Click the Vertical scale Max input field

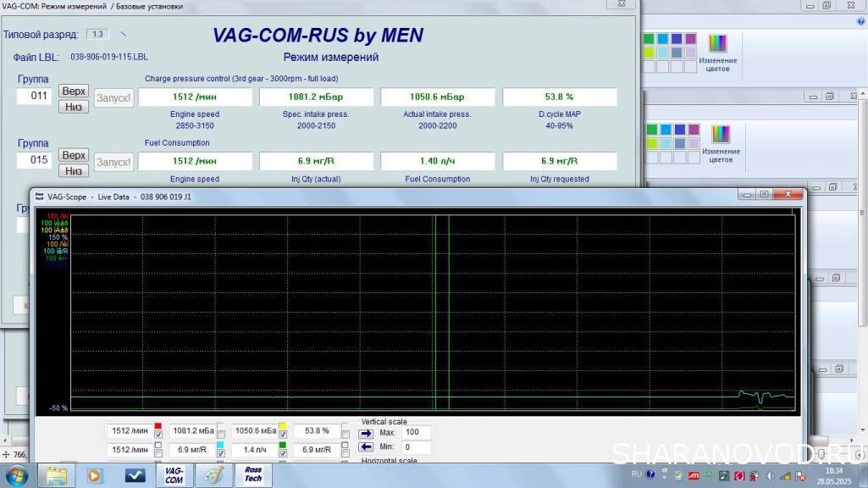pos(417,432)
